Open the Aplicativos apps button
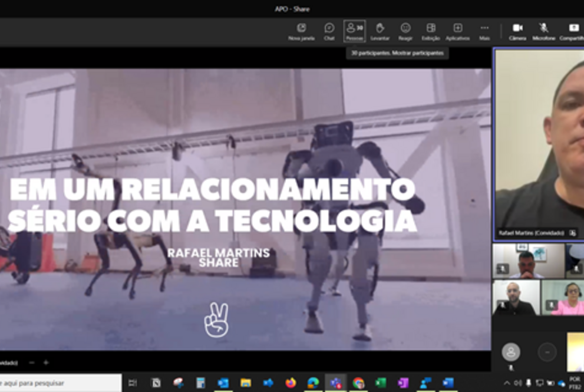Image resolution: width=584 pixels, height=392 pixels. 457,31
